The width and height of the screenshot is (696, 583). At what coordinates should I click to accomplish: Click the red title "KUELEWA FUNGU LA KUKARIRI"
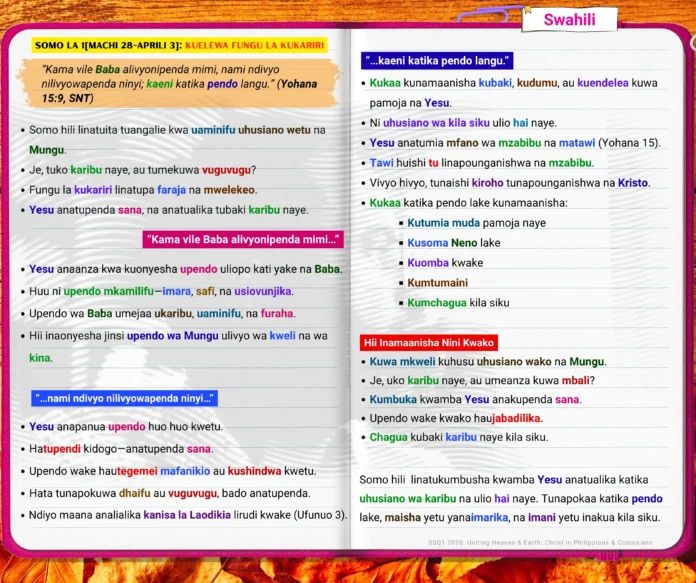[255, 45]
